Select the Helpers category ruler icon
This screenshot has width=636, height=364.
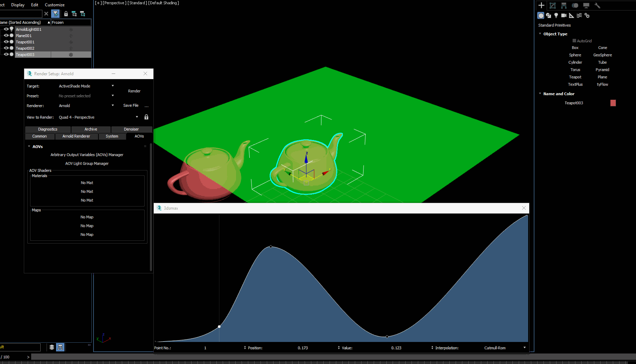(x=572, y=15)
